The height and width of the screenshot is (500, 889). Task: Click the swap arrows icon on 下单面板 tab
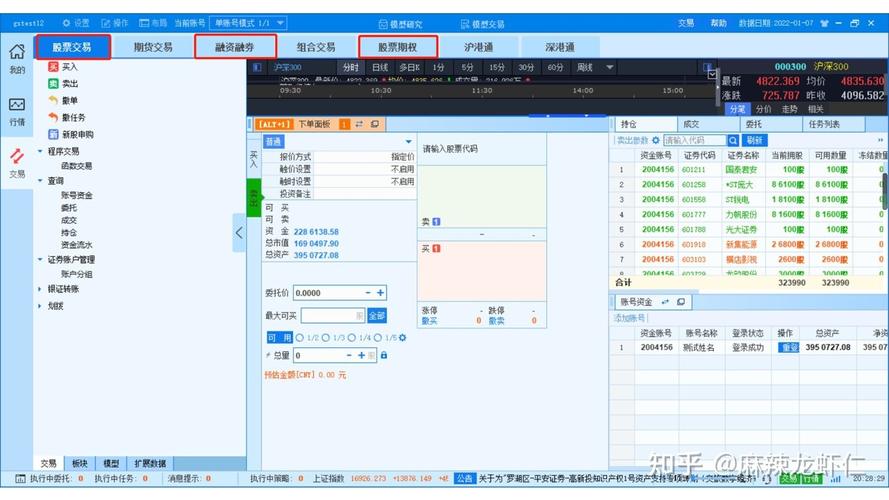pos(359,124)
